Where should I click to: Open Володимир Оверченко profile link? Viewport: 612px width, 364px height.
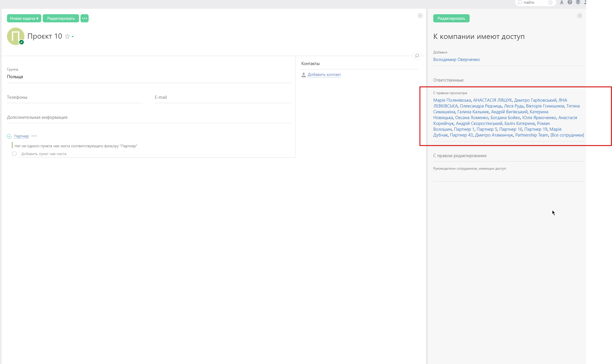(456, 60)
